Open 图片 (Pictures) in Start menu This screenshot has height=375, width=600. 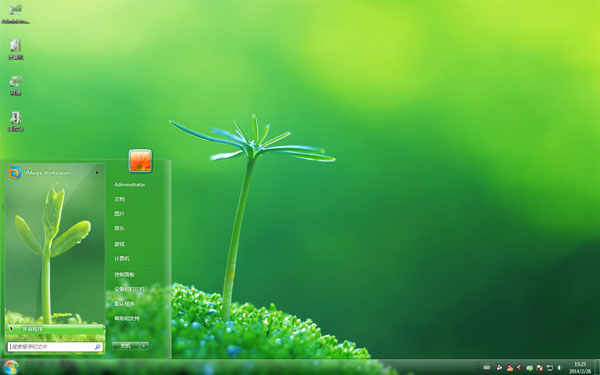click(119, 214)
